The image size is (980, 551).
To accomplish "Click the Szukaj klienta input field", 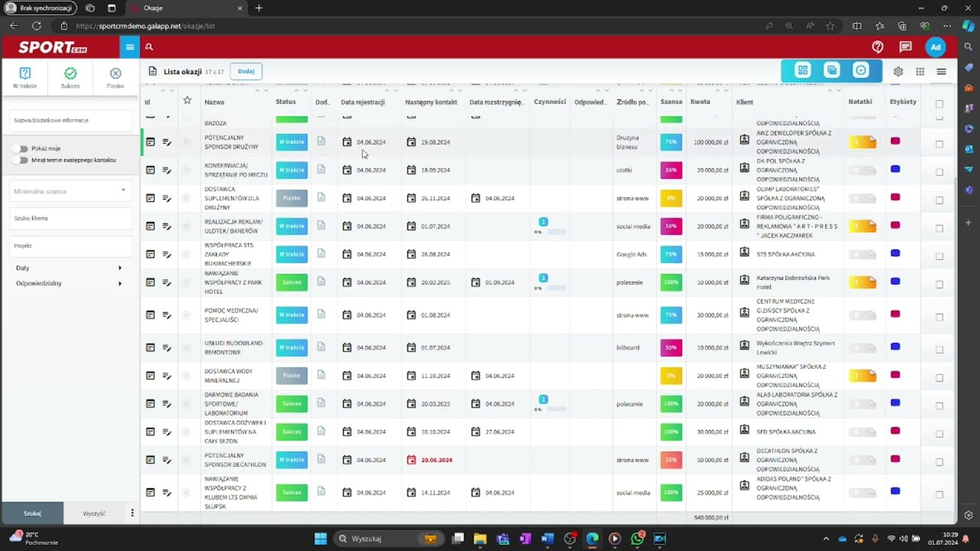I will (x=70, y=218).
